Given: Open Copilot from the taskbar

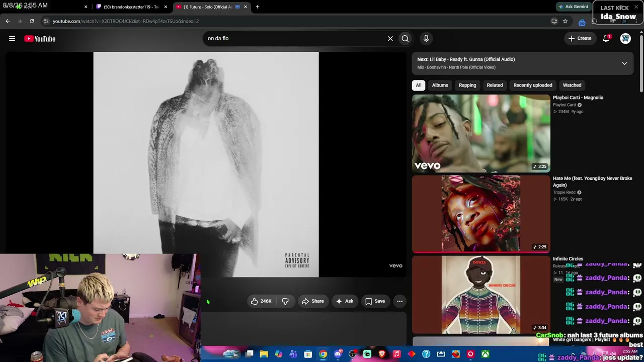Looking at the screenshot, I should (278, 354).
